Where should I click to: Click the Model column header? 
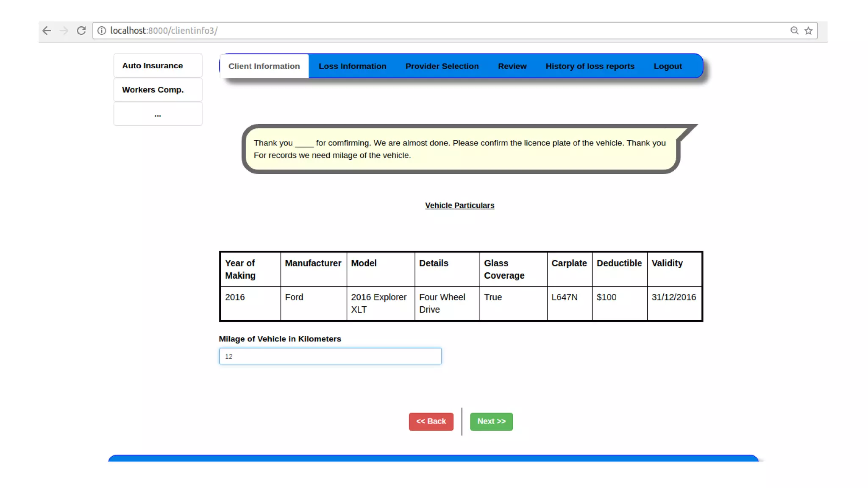(380, 269)
